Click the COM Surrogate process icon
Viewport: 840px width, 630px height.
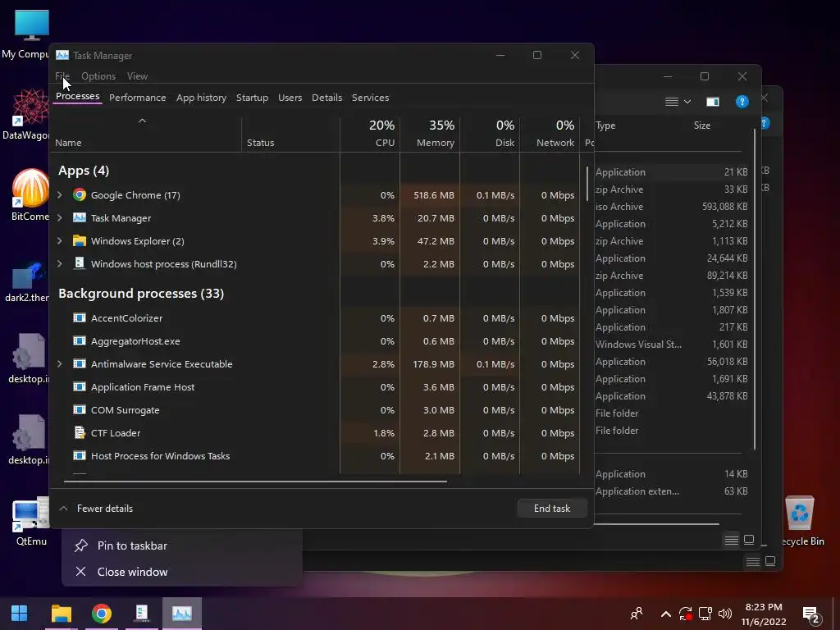click(80, 410)
